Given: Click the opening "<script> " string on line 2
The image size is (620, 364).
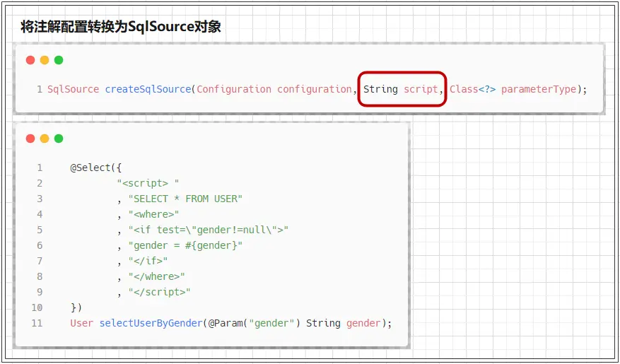Looking at the screenshot, I should click(x=148, y=183).
